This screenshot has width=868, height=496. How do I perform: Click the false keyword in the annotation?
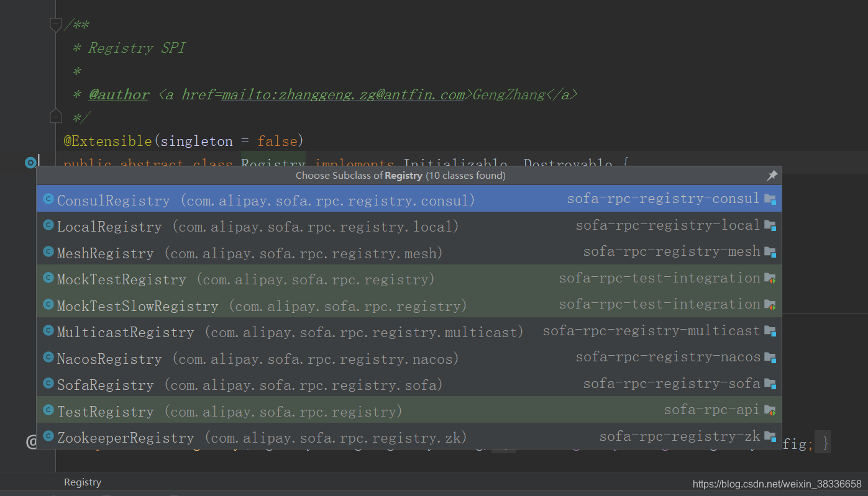pos(277,141)
